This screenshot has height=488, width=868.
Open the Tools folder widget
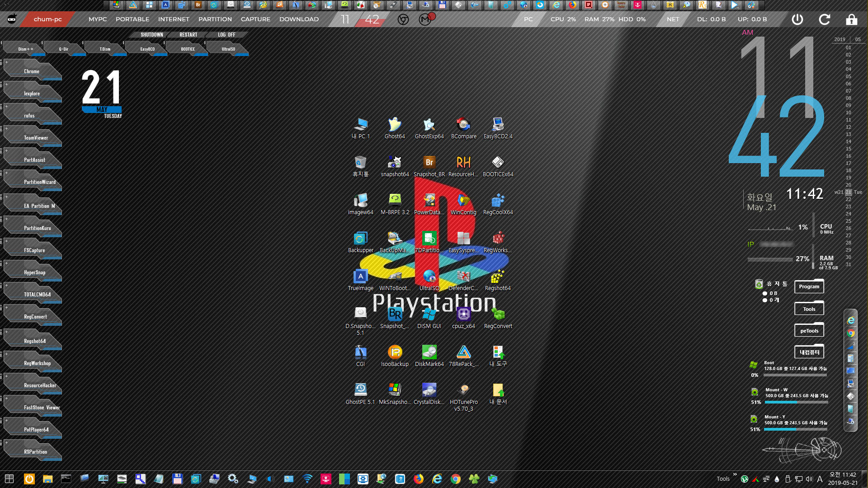809,309
